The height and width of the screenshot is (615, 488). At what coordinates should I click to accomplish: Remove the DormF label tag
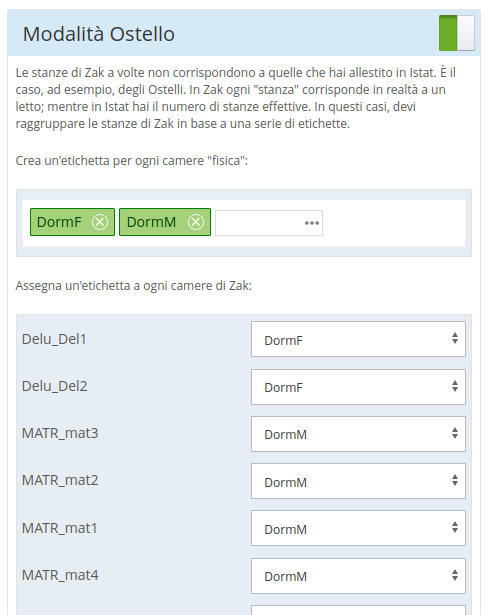(x=100, y=222)
